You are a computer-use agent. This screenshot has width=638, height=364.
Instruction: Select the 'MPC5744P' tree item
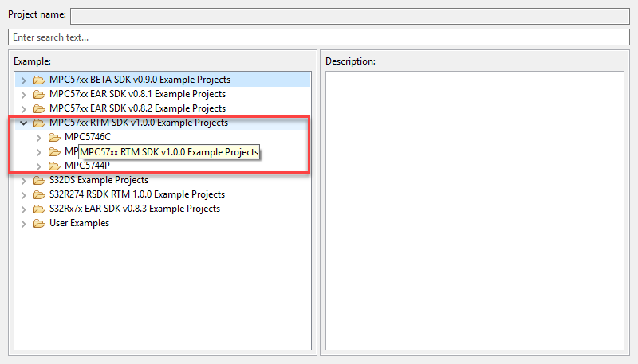coord(87,166)
